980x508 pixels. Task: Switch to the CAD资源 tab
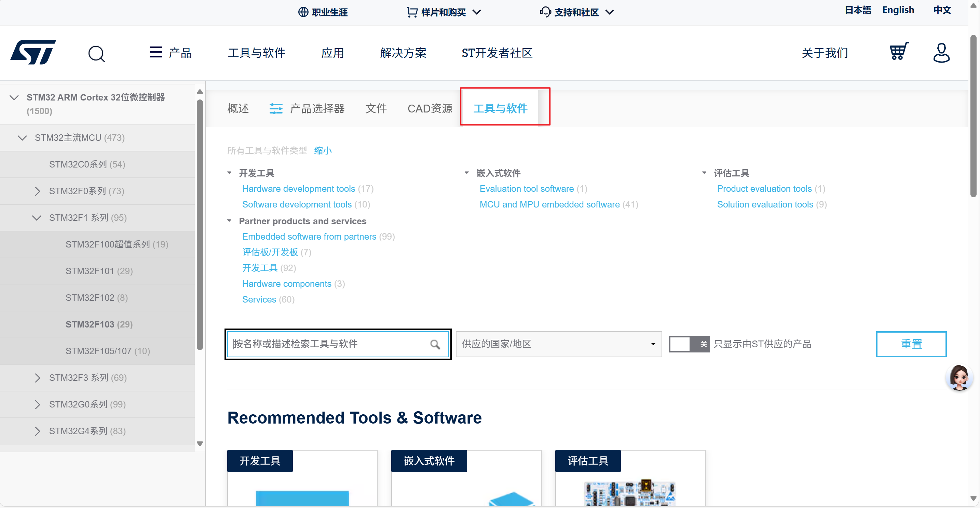[x=430, y=108]
